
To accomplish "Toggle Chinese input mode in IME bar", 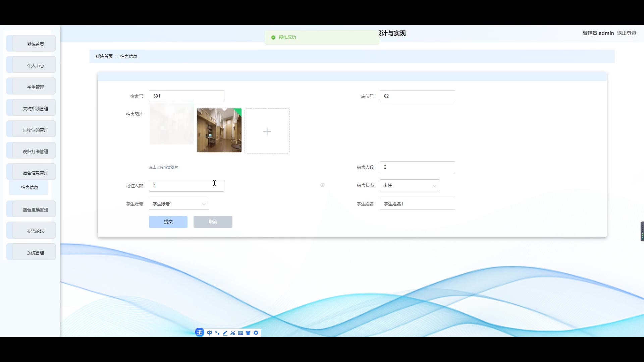I will click(x=210, y=333).
